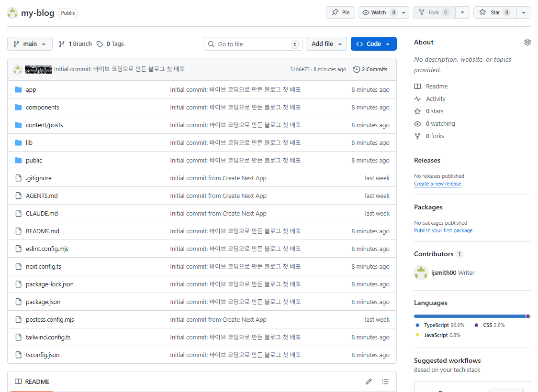The image size is (538, 392).
Task: Click Publish your first package link
Action: tap(443, 231)
